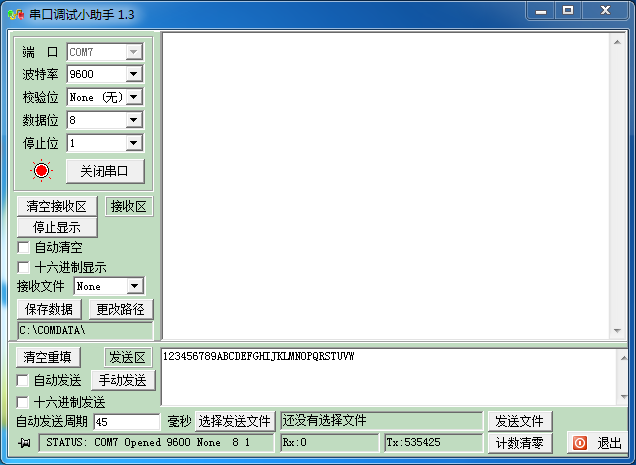Click receive area scrollbar down arrow
Screen dimensions: 636x465
[617, 331]
